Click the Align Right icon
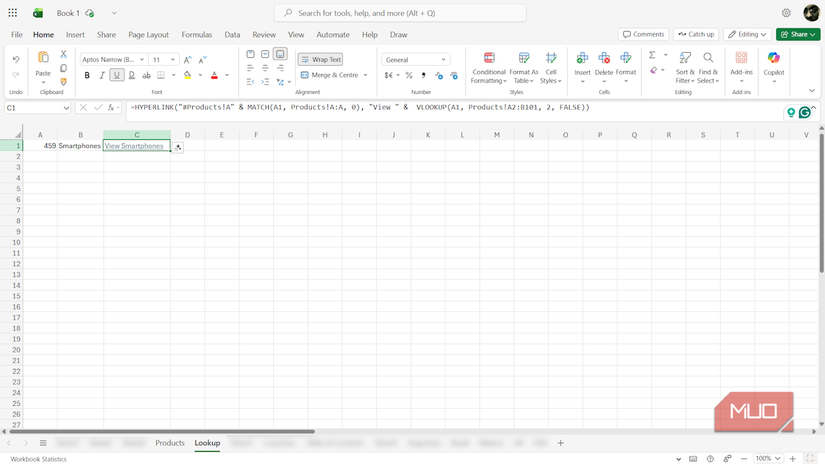825x464 pixels. point(280,68)
